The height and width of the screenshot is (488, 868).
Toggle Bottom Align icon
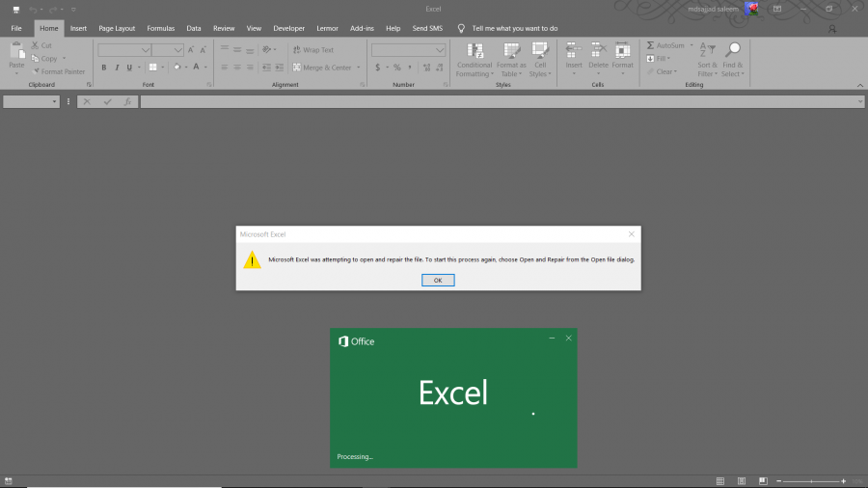(x=250, y=50)
